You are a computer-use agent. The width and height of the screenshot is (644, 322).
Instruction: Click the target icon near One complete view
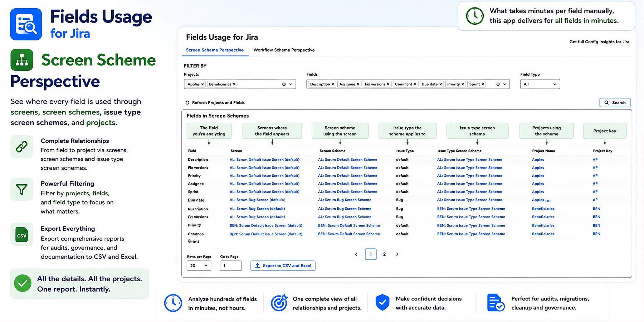click(x=279, y=303)
